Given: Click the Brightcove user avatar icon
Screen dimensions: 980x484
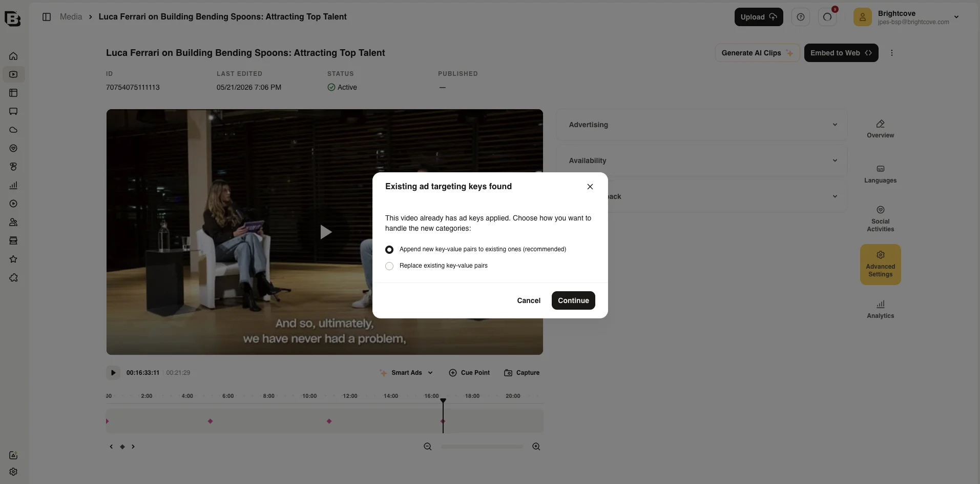Looking at the screenshot, I should point(862,17).
